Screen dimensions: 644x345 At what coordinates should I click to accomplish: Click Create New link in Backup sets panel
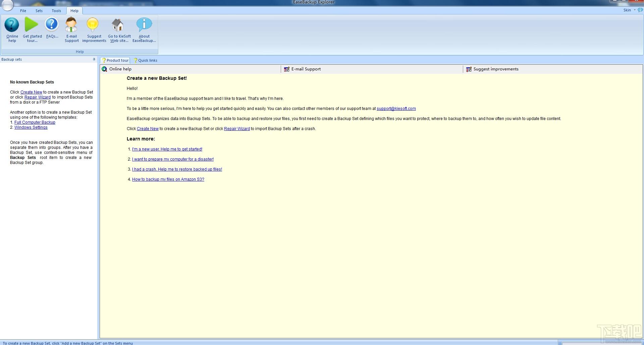[x=31, y=92]
